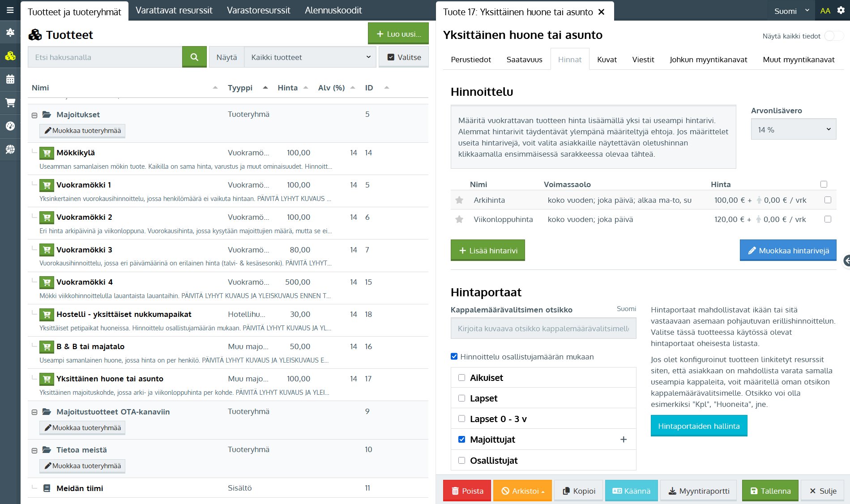Open the Kaikki tuotteet filter dropdown
Image resolution: width=850 pixels, height=504 pixels.
tap(310, 57)
